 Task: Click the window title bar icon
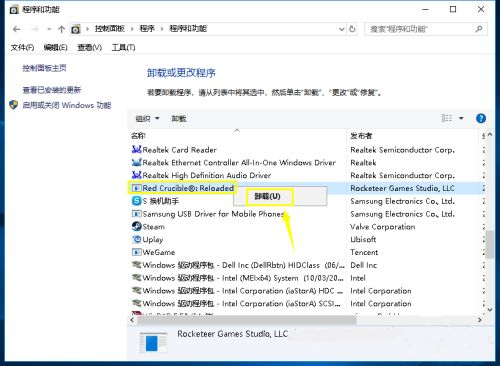pyautogui.click(x=14, y=10)
